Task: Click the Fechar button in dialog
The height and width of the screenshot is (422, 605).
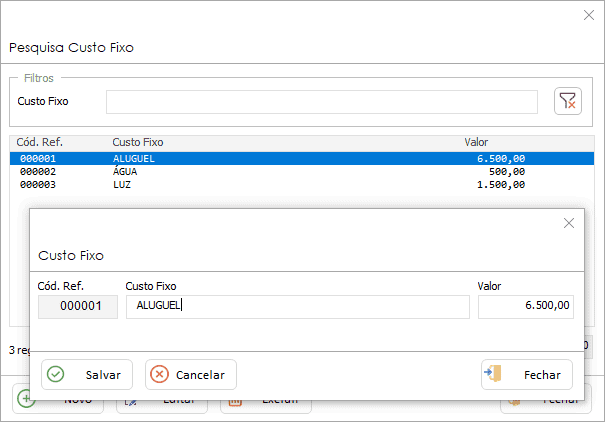Action: [x=527, y=375]
